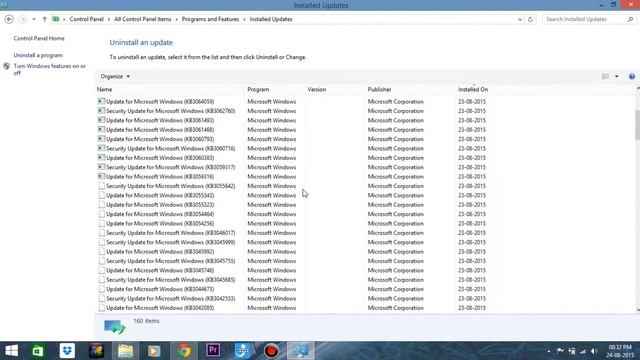Expand the address bar history dropdown

(520, 19)
